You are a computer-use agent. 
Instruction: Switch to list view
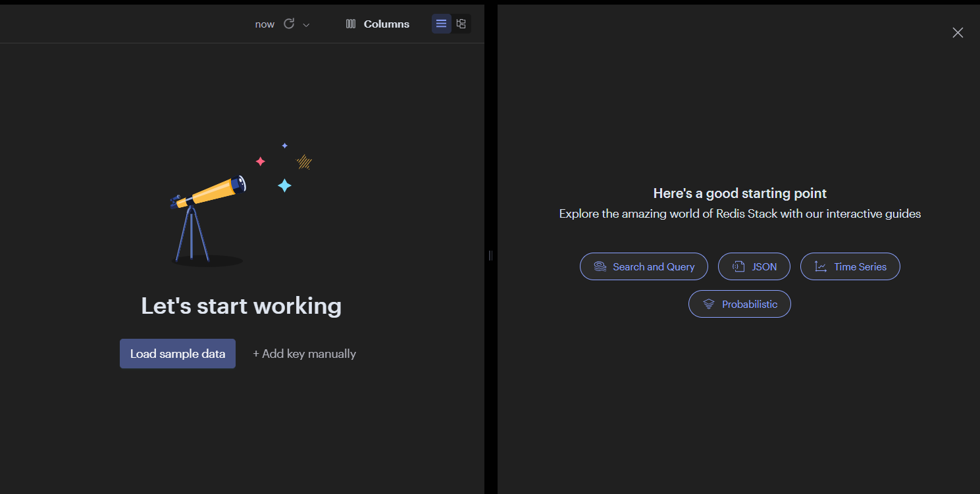[442, 24]
